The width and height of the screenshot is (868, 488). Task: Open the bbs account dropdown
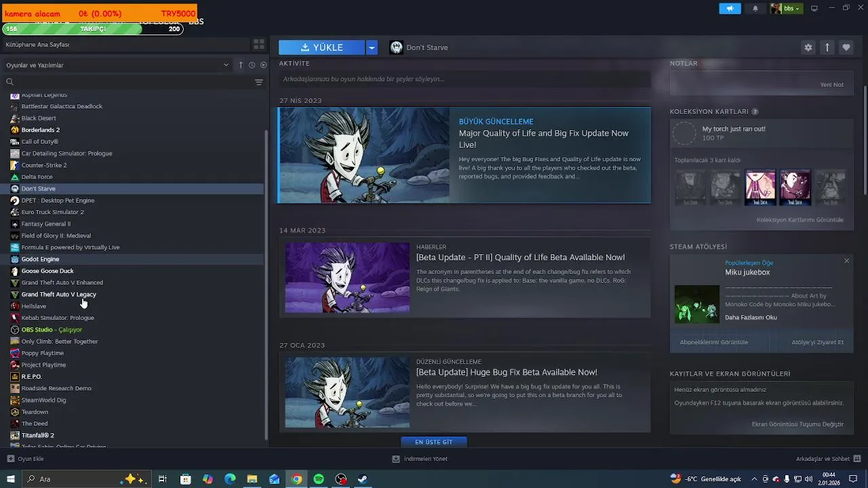[787, 8]
